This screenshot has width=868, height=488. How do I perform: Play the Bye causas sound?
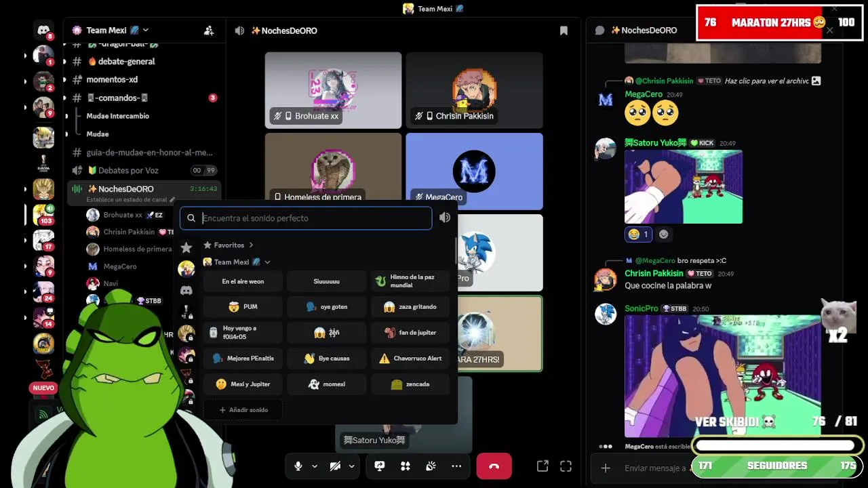coord(327,359)
